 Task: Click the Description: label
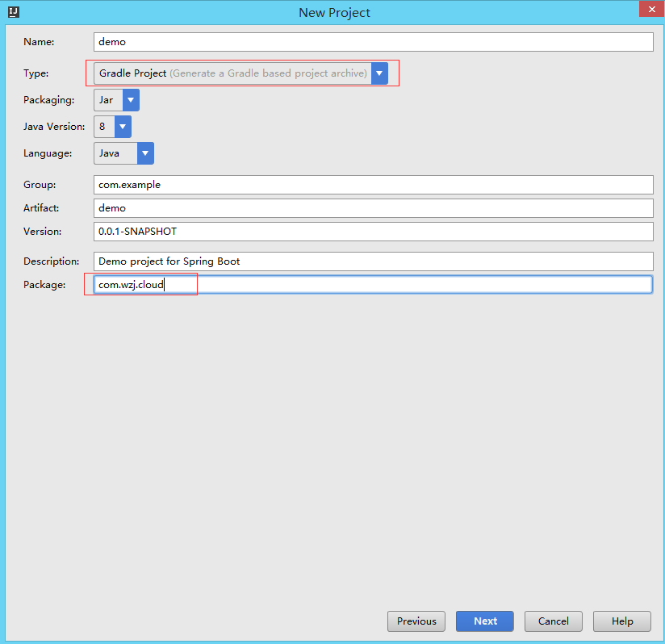[52, 261]
